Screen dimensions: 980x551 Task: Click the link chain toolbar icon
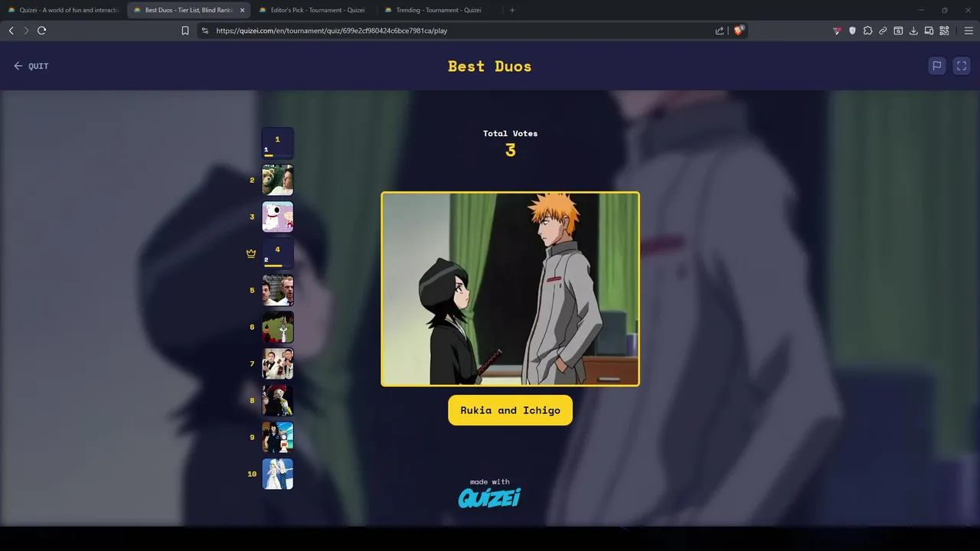click(x=883, y=31)
